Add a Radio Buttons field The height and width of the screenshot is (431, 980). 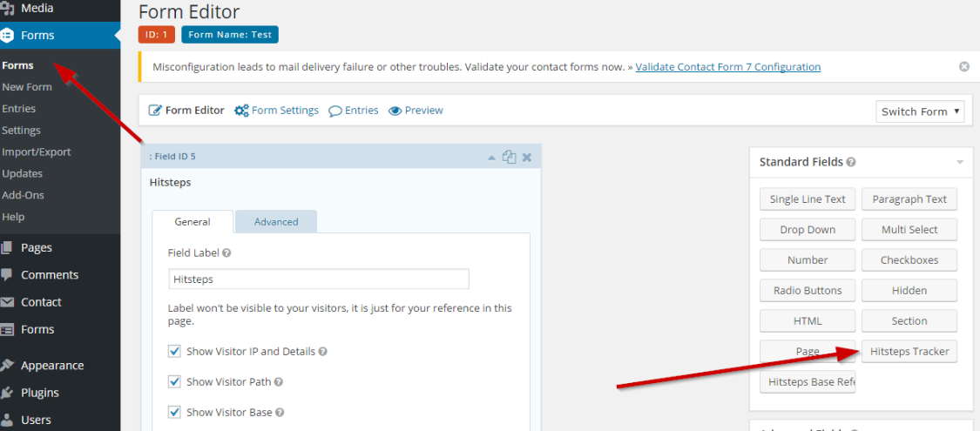point(808,291)
